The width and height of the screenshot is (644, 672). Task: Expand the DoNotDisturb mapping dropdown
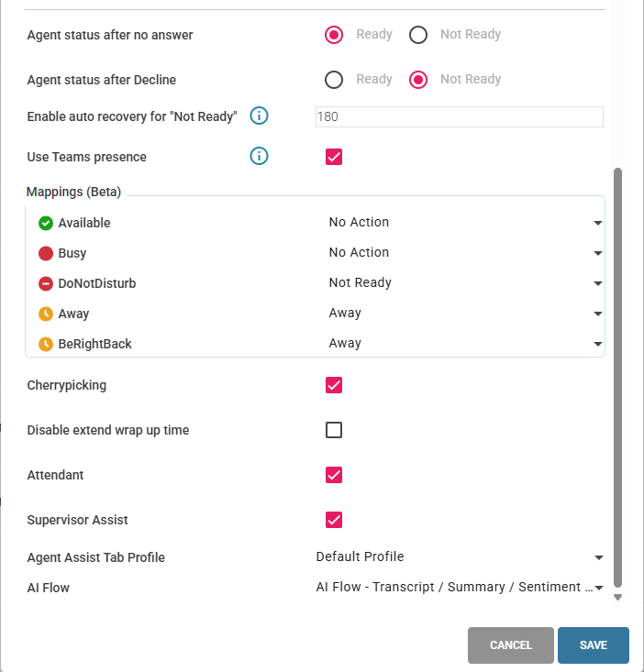(x=465, y=283)
